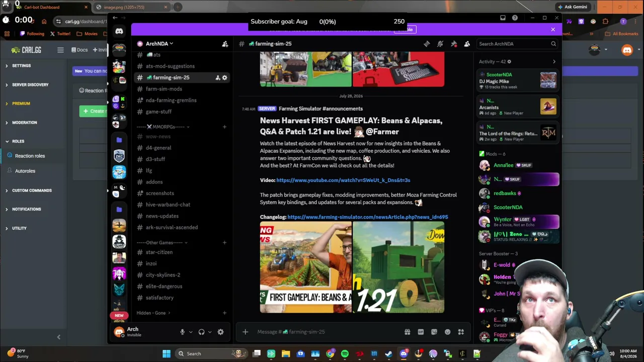Open the farm-sim-mods channel
644x362 pixels.
point(164,89)
